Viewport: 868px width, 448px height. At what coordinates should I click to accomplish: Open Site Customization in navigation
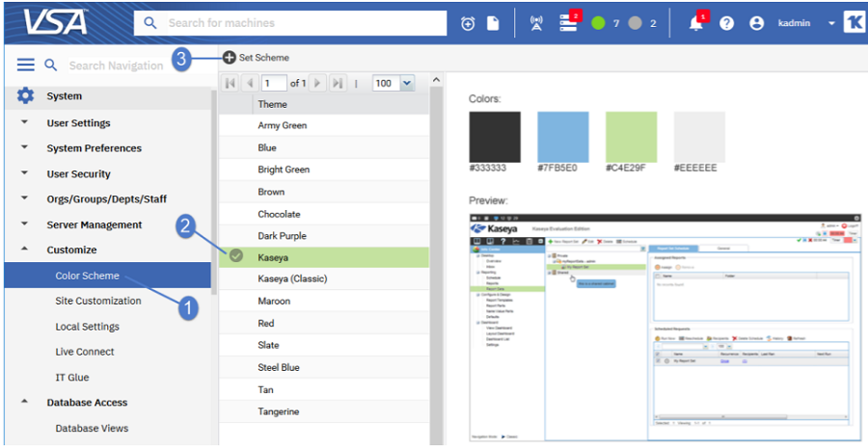97,301
